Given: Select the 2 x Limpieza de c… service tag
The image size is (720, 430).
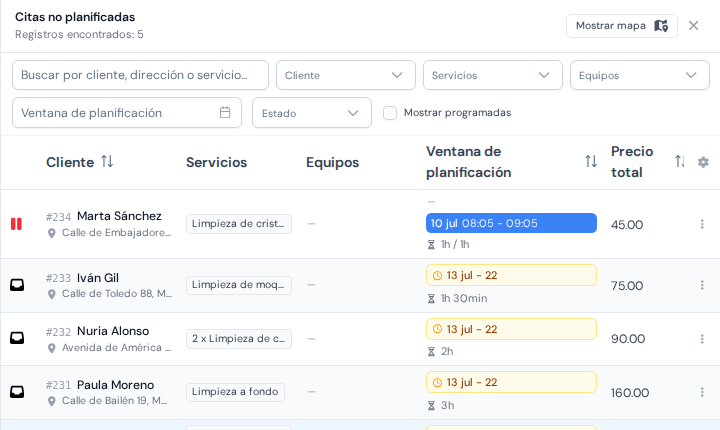Looking at the screenshot, I should 239,339.
